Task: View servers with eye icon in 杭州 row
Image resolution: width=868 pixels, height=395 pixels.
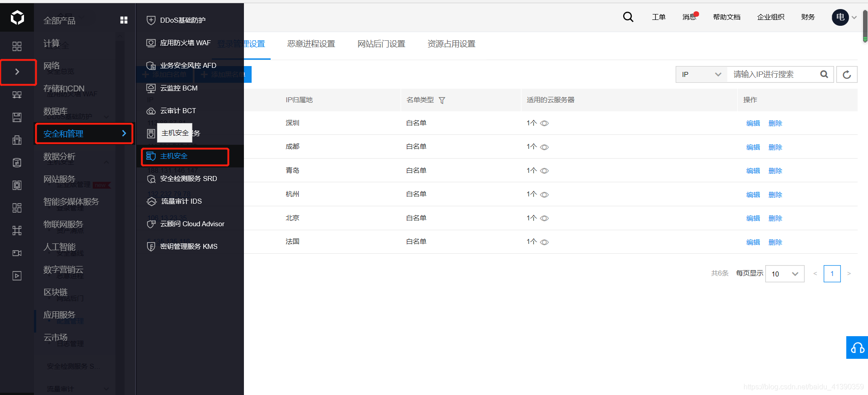Action: pyautogui.click(x=544, y=195)
